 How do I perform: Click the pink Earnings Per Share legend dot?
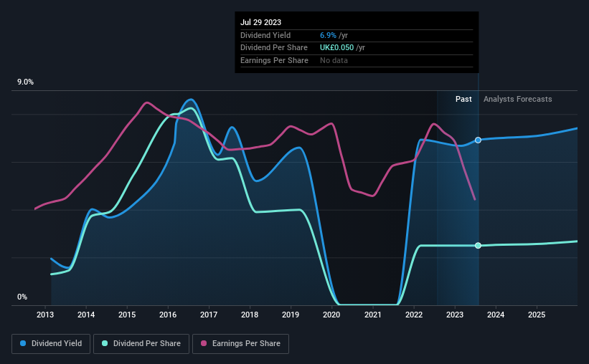[x=204, y=343]
